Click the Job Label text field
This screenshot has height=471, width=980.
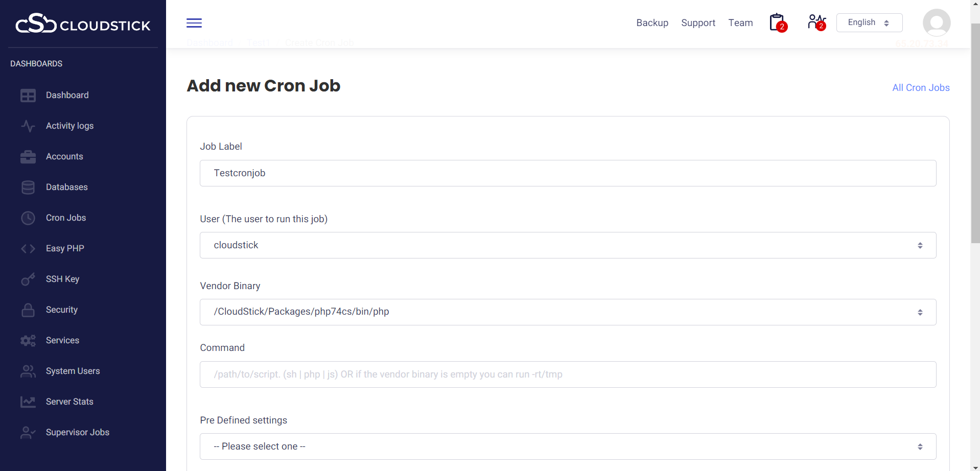coord(567,173)
